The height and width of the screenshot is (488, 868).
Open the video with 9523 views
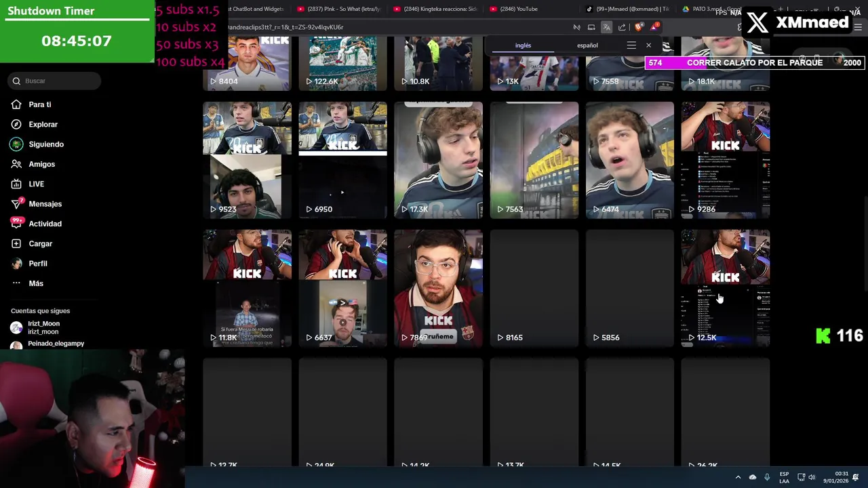click(247, 160)
